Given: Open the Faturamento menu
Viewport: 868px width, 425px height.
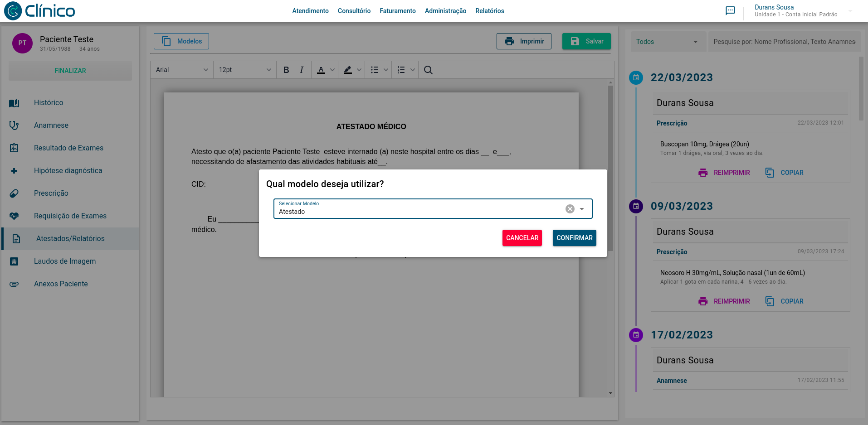Looking at the screenshot, I should tap(397, 11).
